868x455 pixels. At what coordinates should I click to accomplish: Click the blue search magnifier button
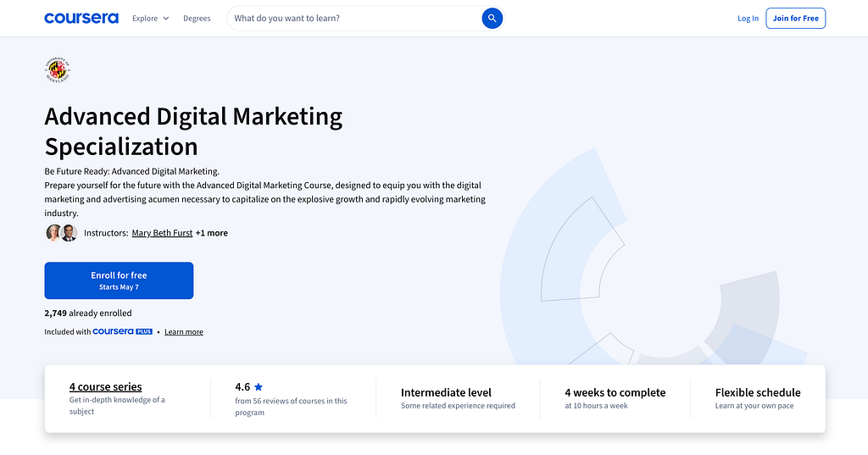492,19
